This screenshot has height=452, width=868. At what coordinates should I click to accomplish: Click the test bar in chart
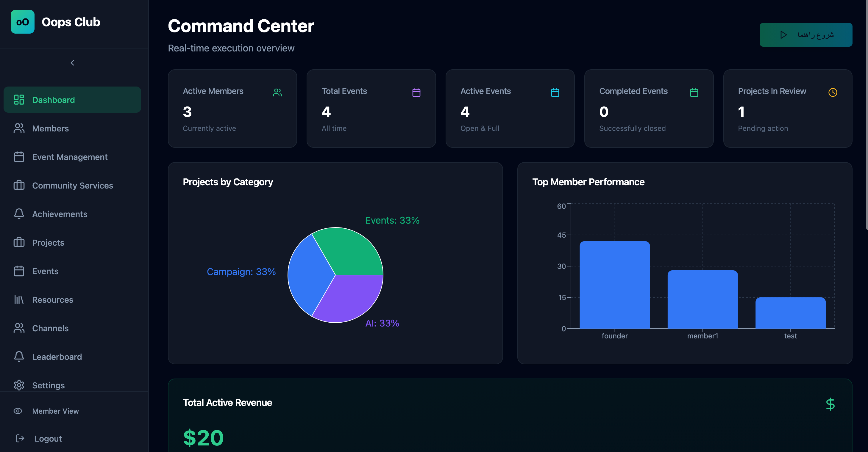pos(791,313)
